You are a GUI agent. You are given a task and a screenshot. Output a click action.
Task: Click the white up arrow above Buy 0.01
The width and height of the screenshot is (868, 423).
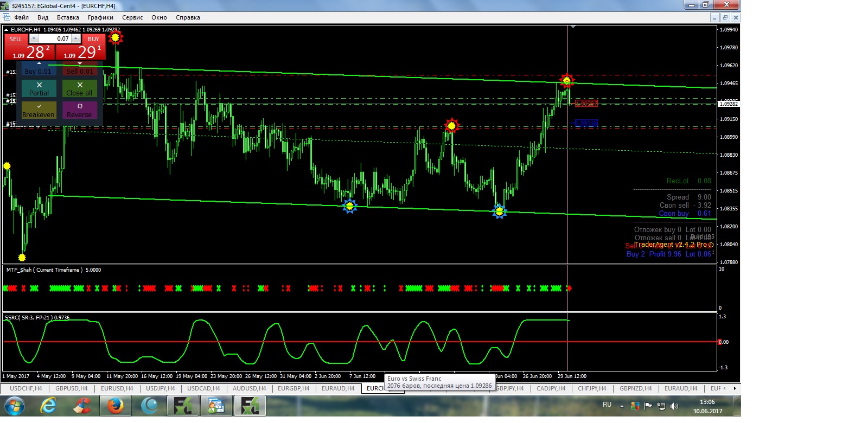point(39,63)
